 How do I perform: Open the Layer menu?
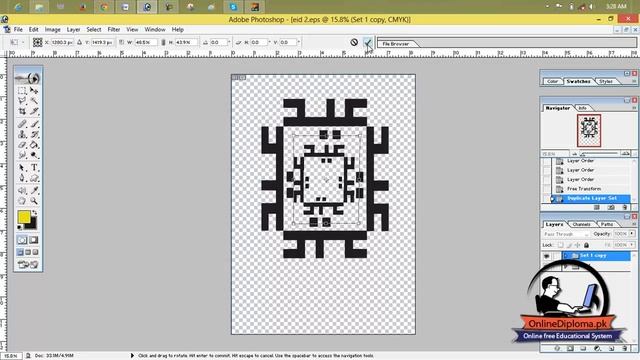click(73, 29)
